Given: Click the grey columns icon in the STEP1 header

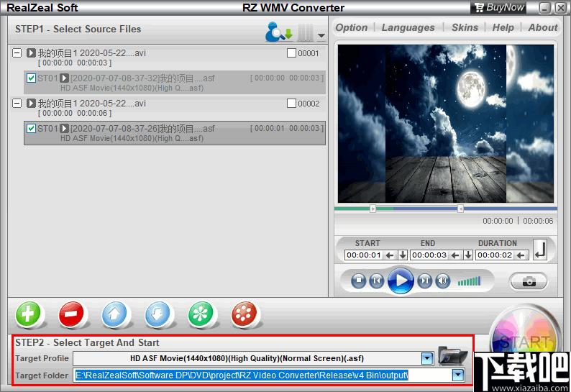Looking at the screenshot, I should (x=305, y=32).
